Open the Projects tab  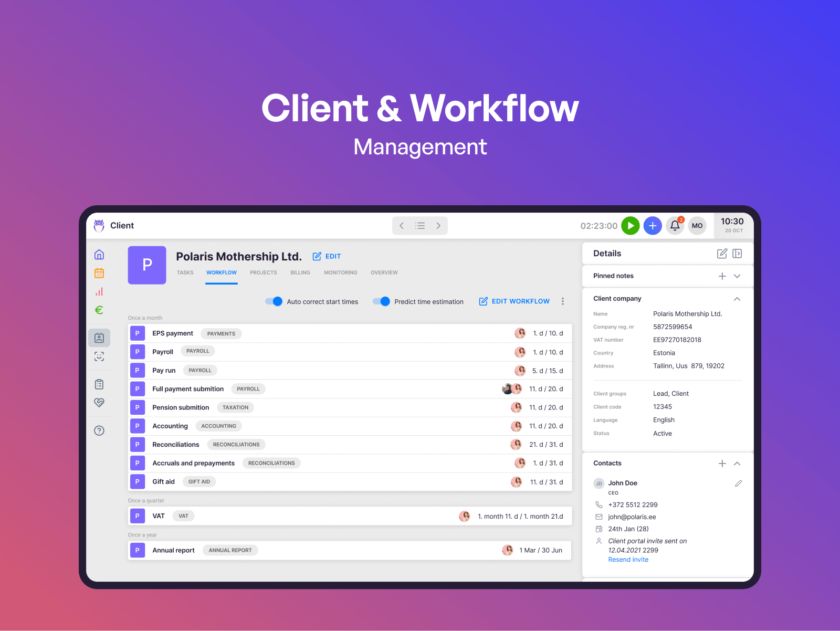[x=263, y=272]
